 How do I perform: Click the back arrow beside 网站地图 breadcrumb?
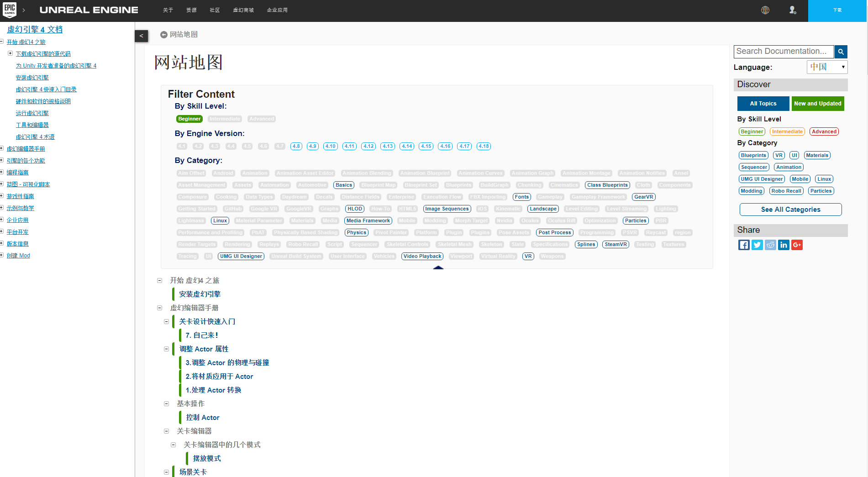coord(164,35)
